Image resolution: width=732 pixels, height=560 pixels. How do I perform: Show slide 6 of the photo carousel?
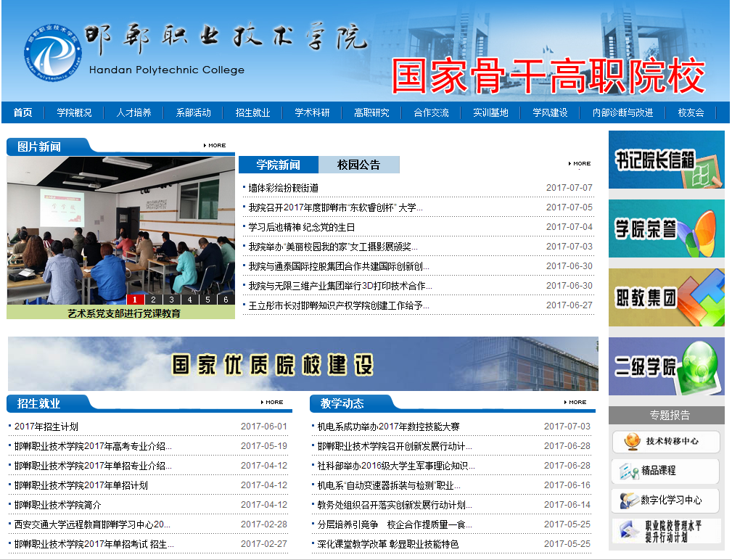point(226,299)
